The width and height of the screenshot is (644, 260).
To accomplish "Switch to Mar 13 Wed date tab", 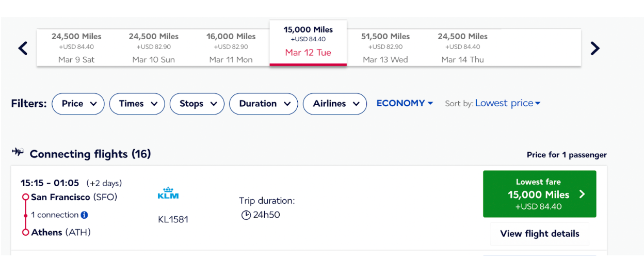I will click(385, 48).
